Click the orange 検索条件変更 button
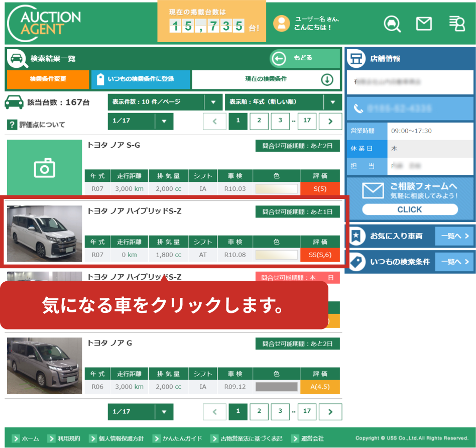 click(48, 79)
